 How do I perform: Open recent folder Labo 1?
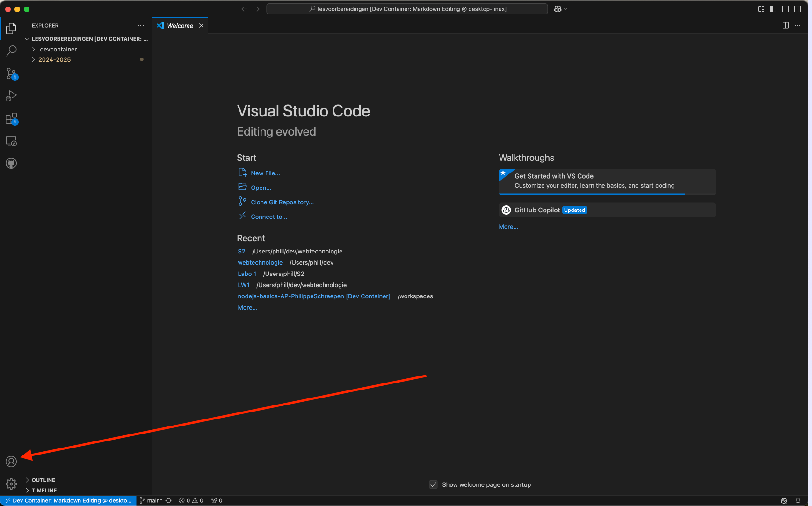[x=247, y=274]
